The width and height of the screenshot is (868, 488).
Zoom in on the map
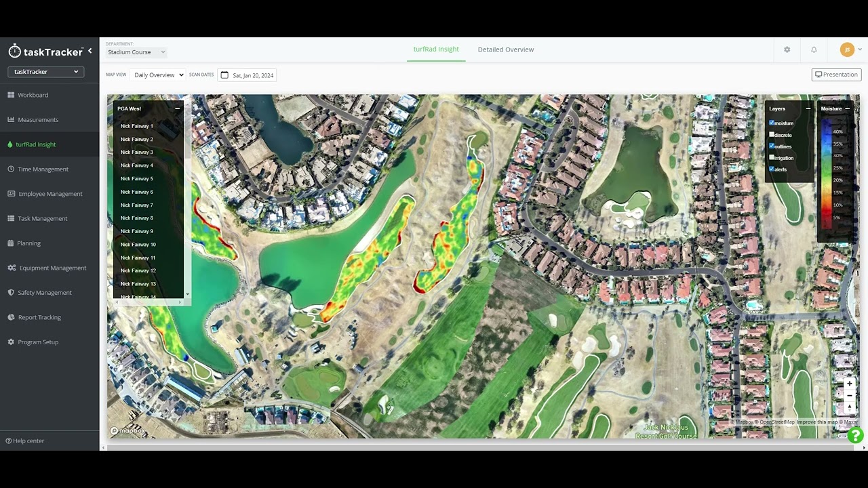point(849,384)
